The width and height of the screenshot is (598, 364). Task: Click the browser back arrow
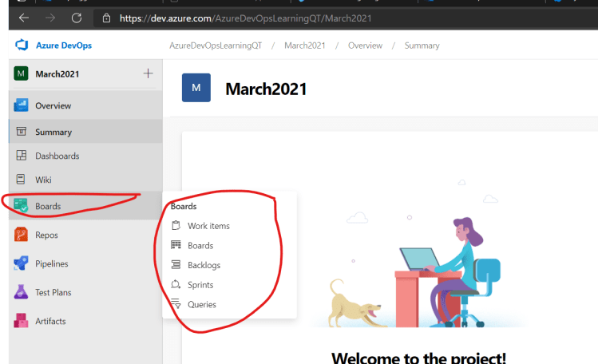click(x=24, y=18)
